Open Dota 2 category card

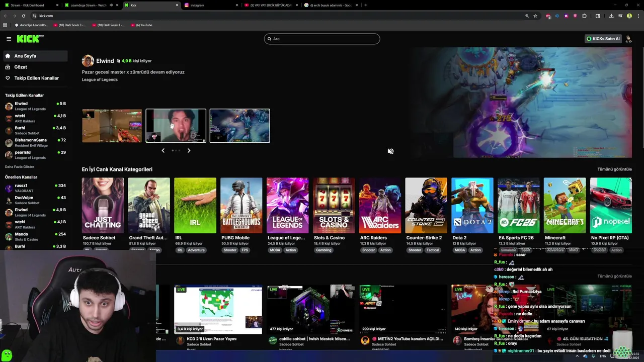coord(472,205)
